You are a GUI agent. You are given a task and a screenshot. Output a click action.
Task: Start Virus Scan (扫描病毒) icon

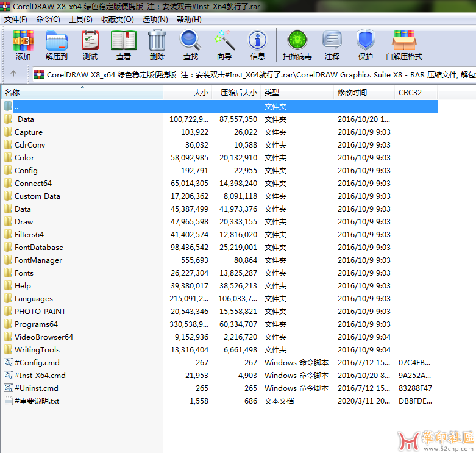297,40
